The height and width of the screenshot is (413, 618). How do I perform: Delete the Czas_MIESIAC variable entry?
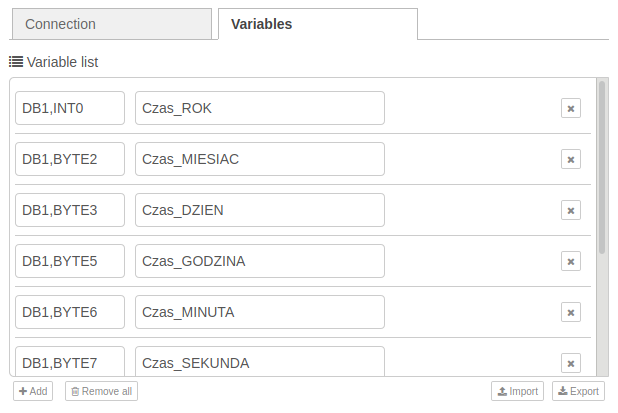[571, 159]
